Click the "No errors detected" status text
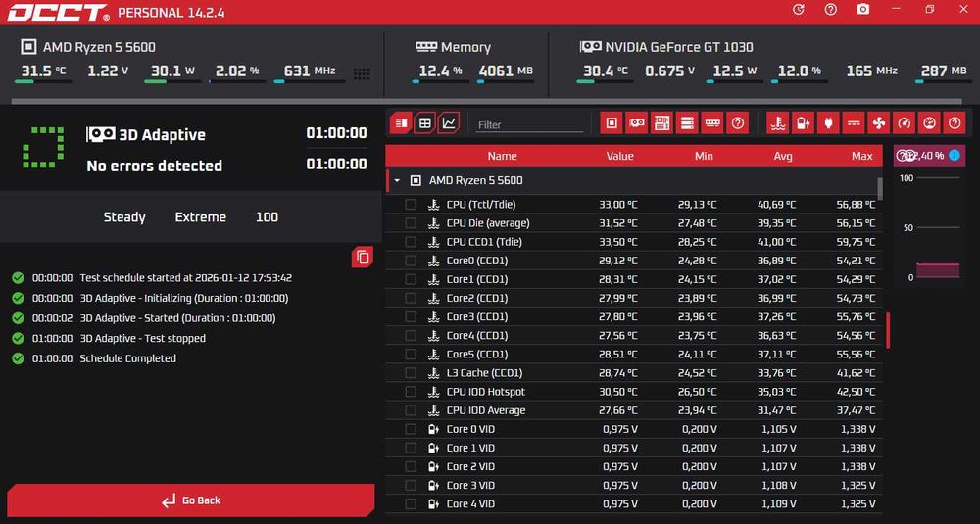980x524 pixels. click(x=155, y=166)
